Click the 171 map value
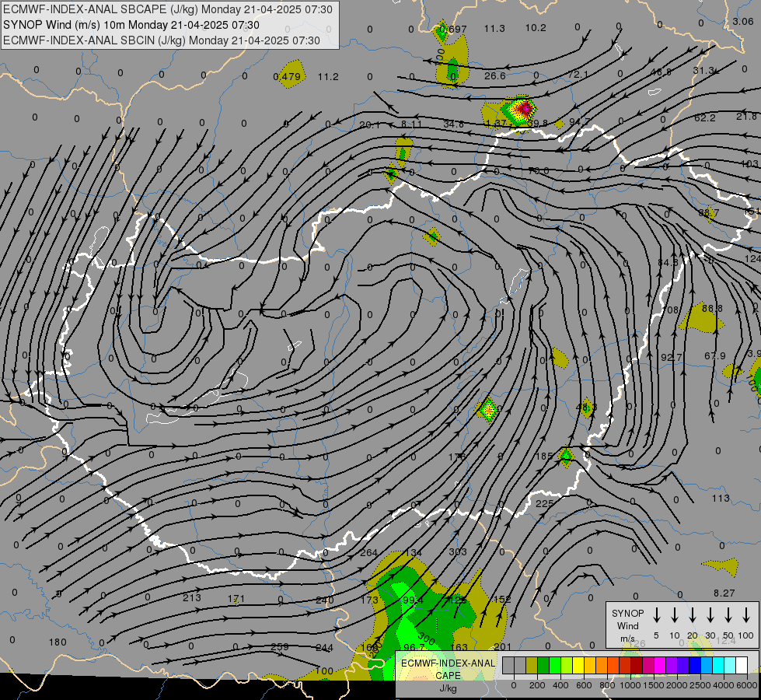Screen dimensions: 761x700 coord(236,600)
